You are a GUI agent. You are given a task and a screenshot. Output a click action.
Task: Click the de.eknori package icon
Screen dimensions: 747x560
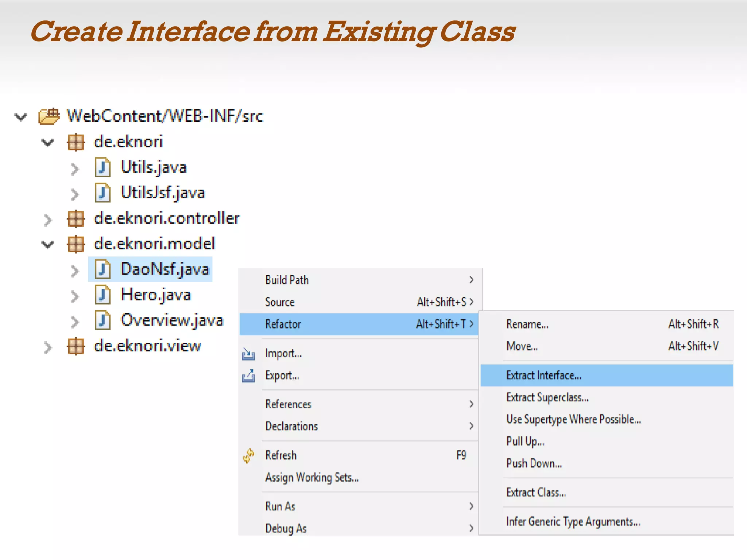(x=76, y=142)
